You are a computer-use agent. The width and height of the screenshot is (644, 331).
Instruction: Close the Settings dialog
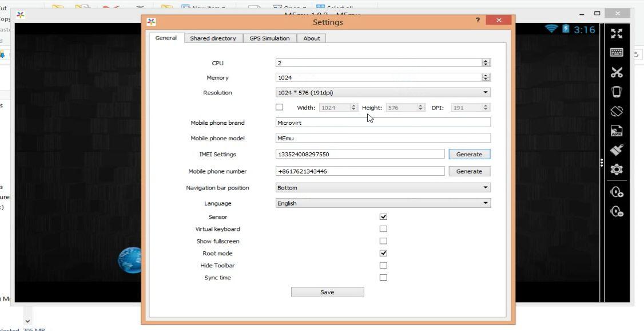pyautogui.click(x=499, y=20)
